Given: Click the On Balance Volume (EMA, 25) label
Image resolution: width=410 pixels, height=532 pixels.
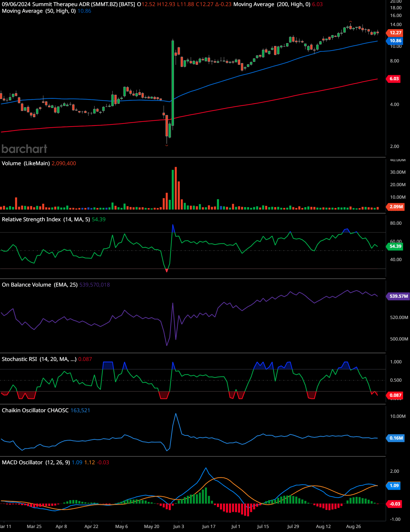Looking at the screenshot, I should [x=40, y=285].
